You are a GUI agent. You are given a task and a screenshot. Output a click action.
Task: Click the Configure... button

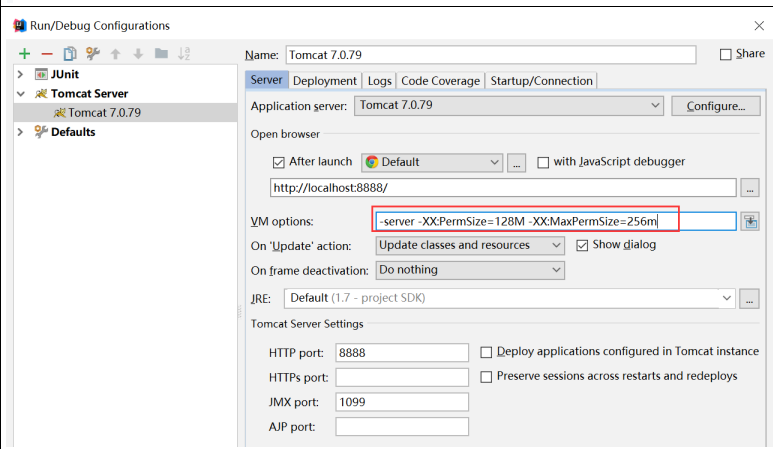716,105
